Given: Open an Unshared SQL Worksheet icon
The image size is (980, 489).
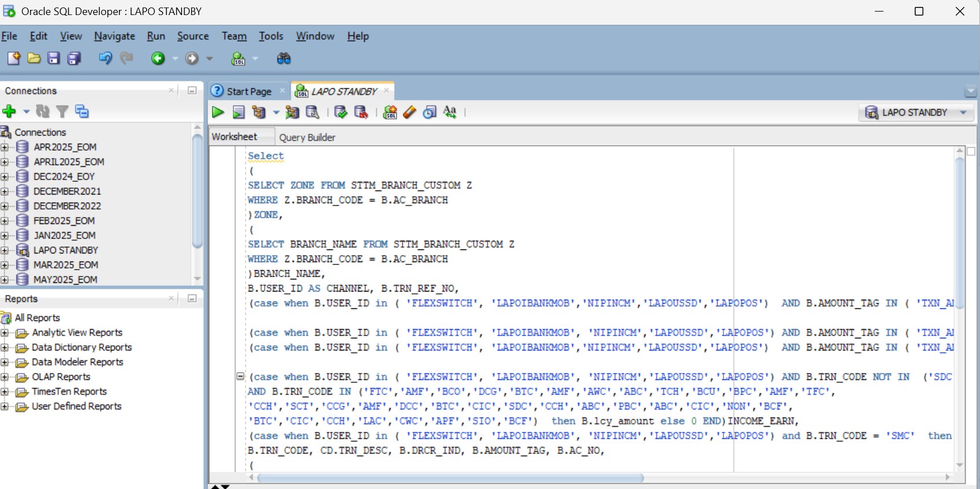Looking at the screenshot, I should [390, 113].
